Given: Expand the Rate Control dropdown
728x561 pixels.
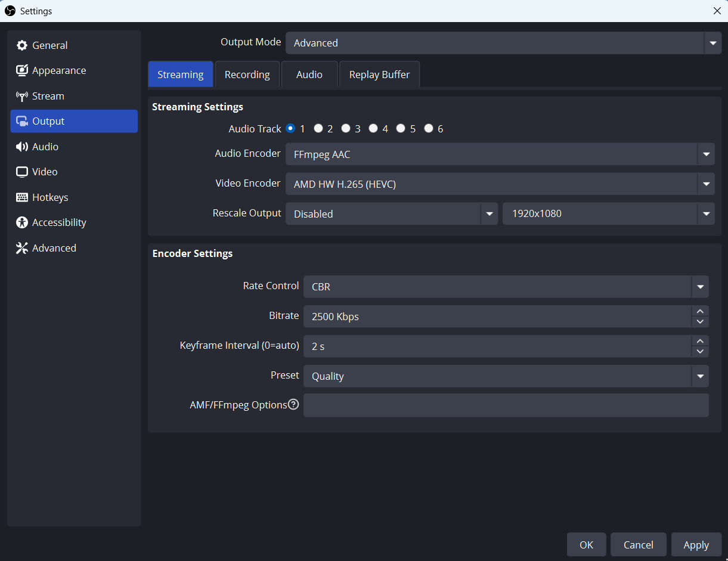Looking at the screenshot, I should coord(700,287).
